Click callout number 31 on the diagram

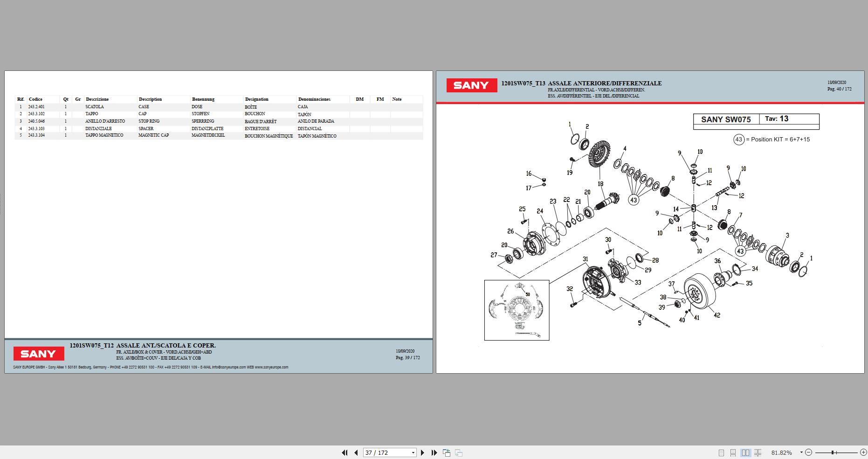[586, 259]
